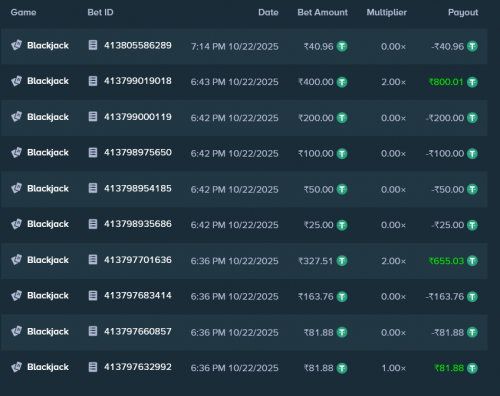Click cards icon in the 6:43 PM Blackjack row
This screenshot has height=396, width=500.
16,81
